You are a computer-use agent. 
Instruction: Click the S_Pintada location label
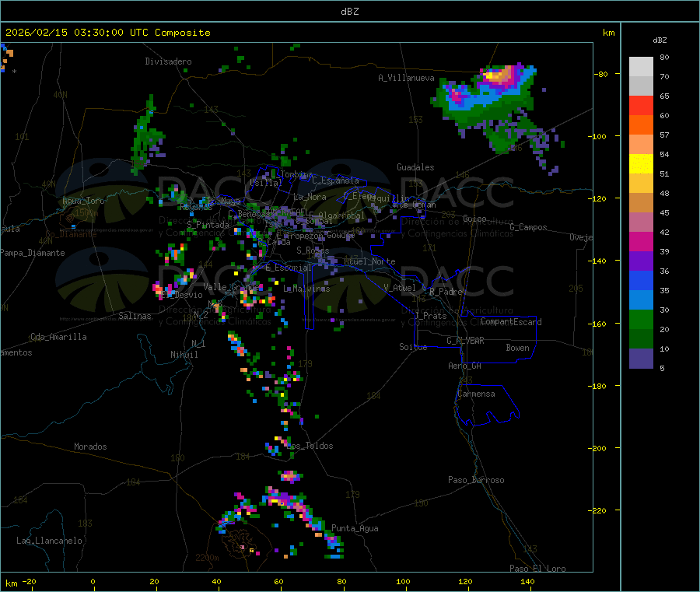[208, 225]
